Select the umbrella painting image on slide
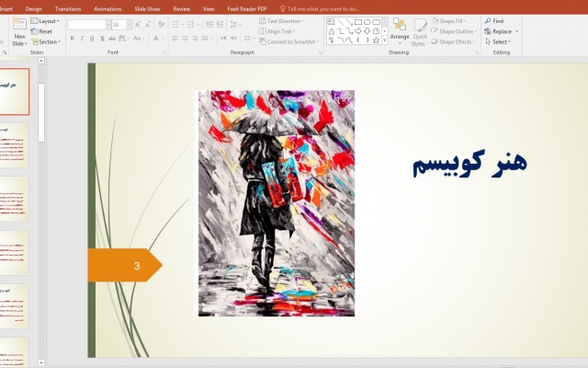Screen dimensions: 588x368 click(277, 203)
